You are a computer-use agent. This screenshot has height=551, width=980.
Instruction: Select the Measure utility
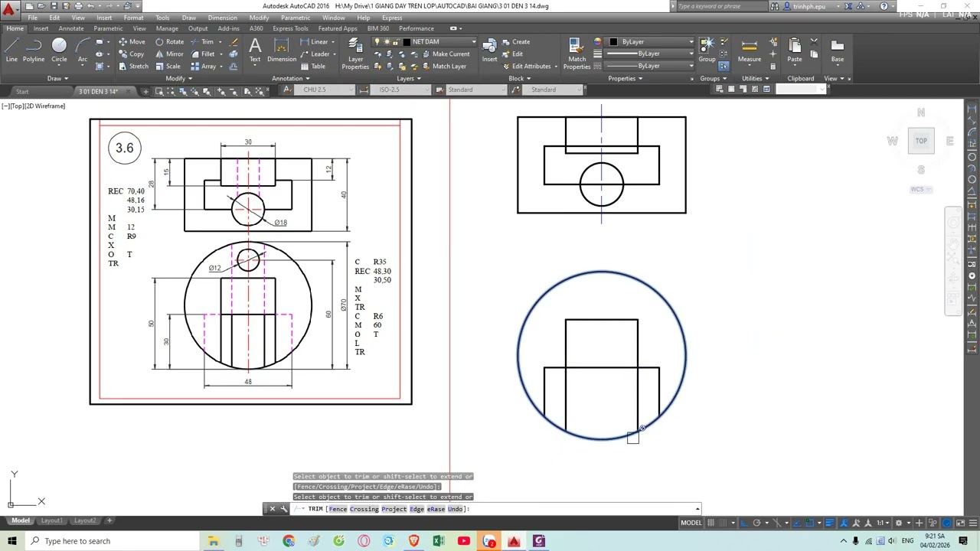[750, 50]
